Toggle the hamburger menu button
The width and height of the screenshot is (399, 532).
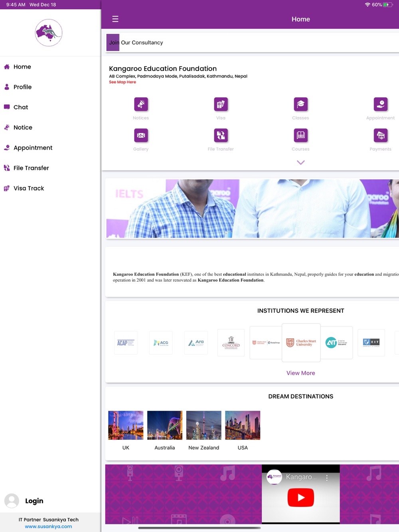pyautogui.click(x=115, y=19)
